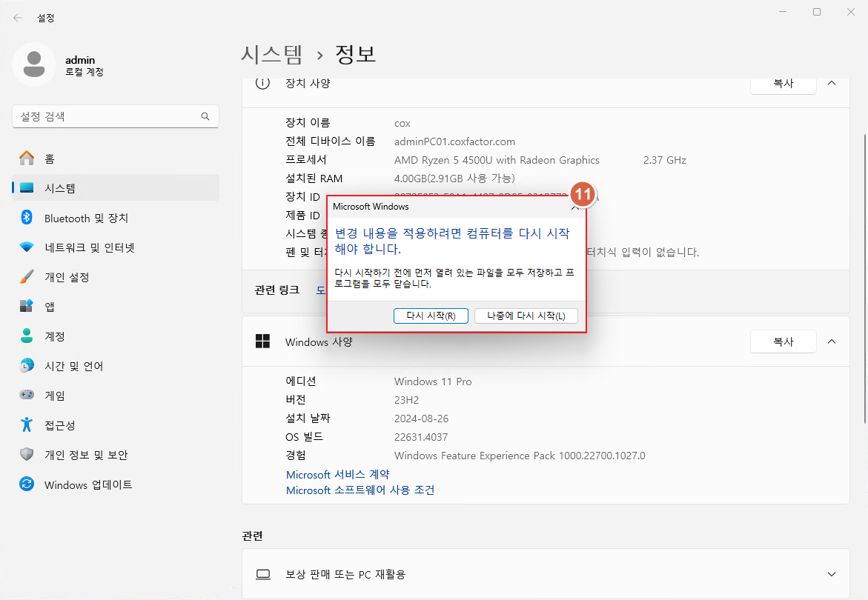Open 개인 정보 및 보안 settings
Viewport: 868px width, 600px height.
(115, 455)
